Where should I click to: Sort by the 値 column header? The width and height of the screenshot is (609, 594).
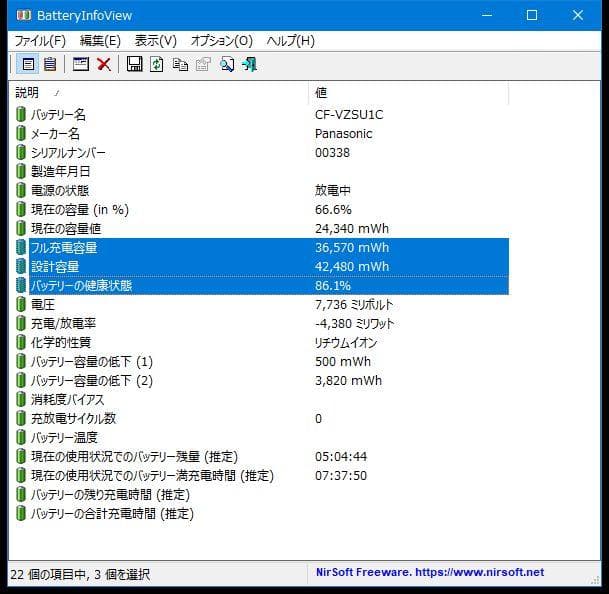[409, 93]
